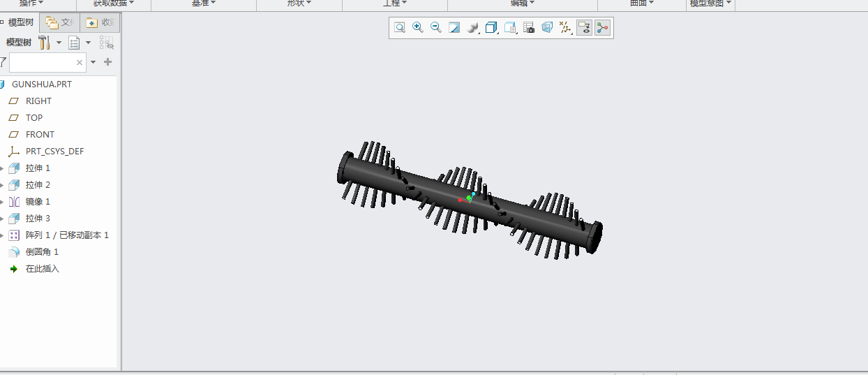Click the Zoom In magnifier icon
Image resolution: width=868 pixels, height=375 pixels.
tap(418, 28)
